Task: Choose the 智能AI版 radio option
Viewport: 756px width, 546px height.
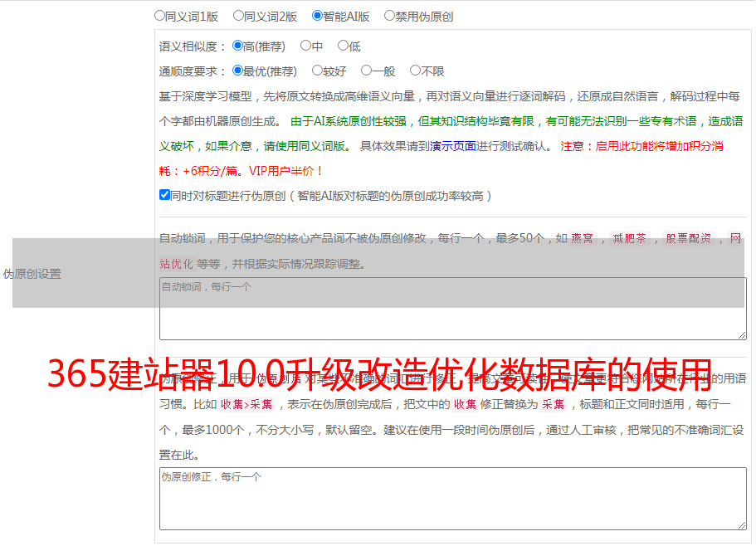Action: coord(317,16)
